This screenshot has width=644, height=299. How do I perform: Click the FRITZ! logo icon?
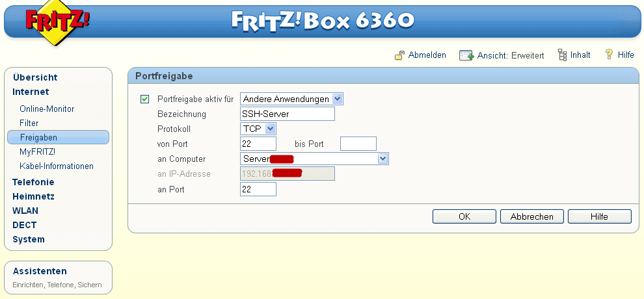[57, 23]
